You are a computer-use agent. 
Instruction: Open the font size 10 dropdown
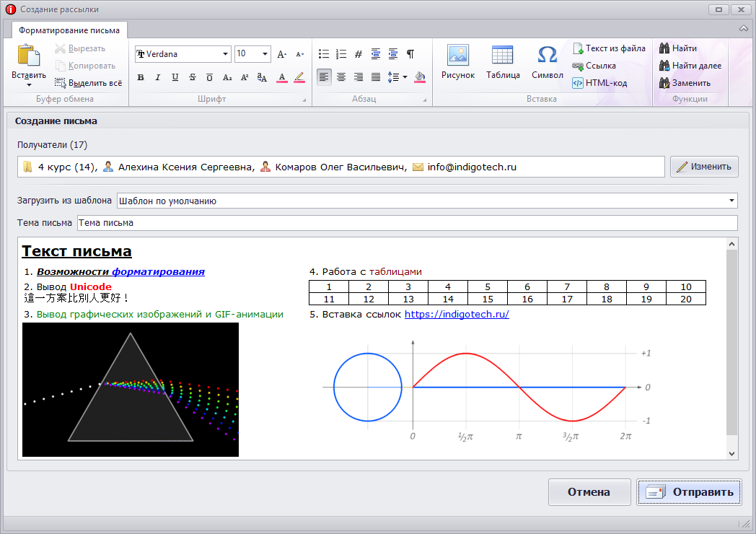coord(265,54)
